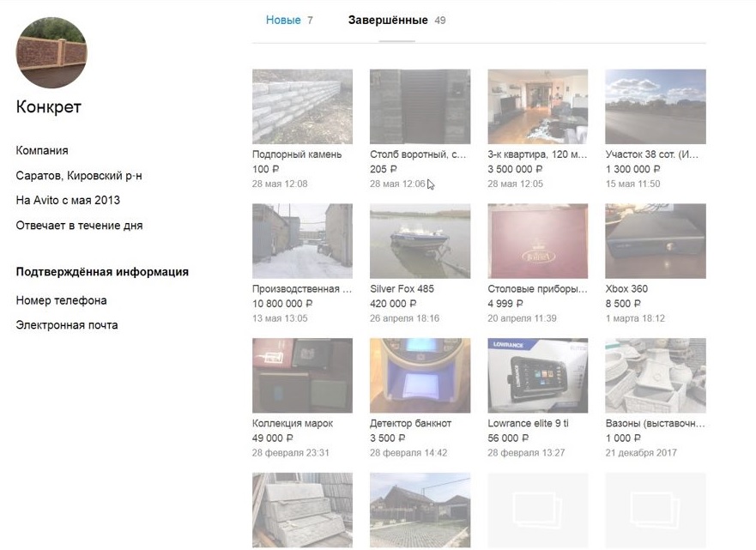
Task: Click the 1 марта 18:12 date
Action: [635, 318]
